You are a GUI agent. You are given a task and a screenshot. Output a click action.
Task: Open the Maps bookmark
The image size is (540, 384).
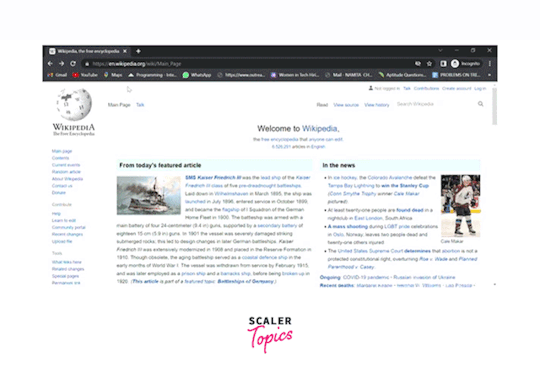point(113,75)
